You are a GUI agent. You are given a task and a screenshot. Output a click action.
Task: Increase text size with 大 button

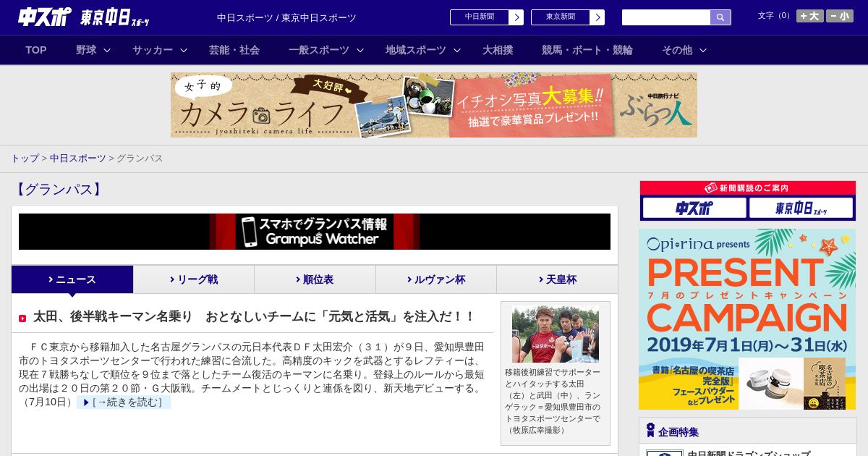click(x=809, y=16)
